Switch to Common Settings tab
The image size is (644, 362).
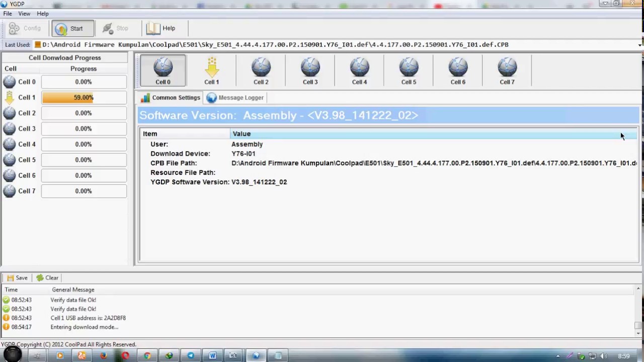click(171, 98)
